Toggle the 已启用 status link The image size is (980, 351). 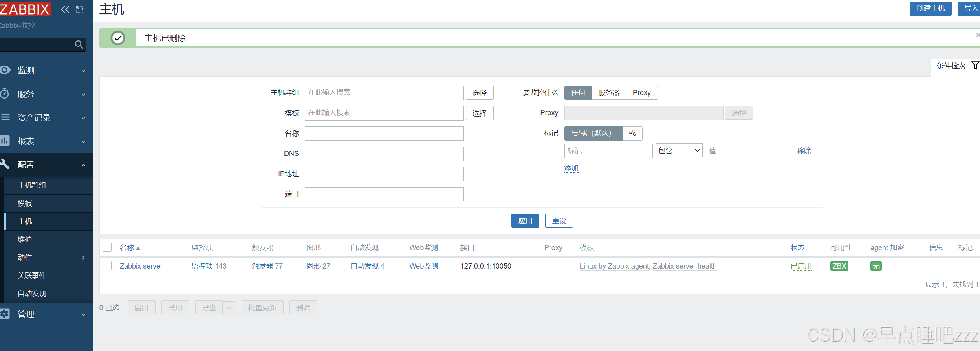[801, 266]
